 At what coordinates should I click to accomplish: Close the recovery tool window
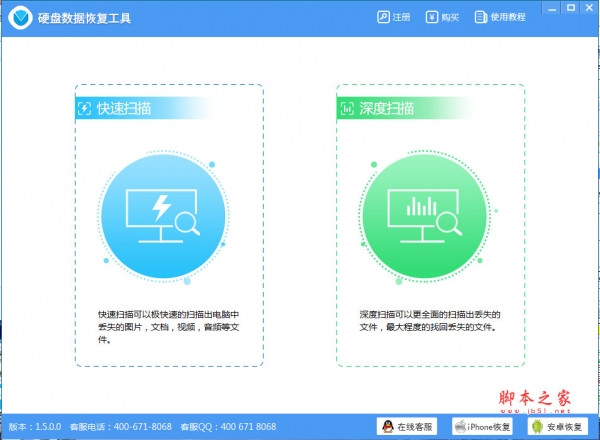pos(589,8)
